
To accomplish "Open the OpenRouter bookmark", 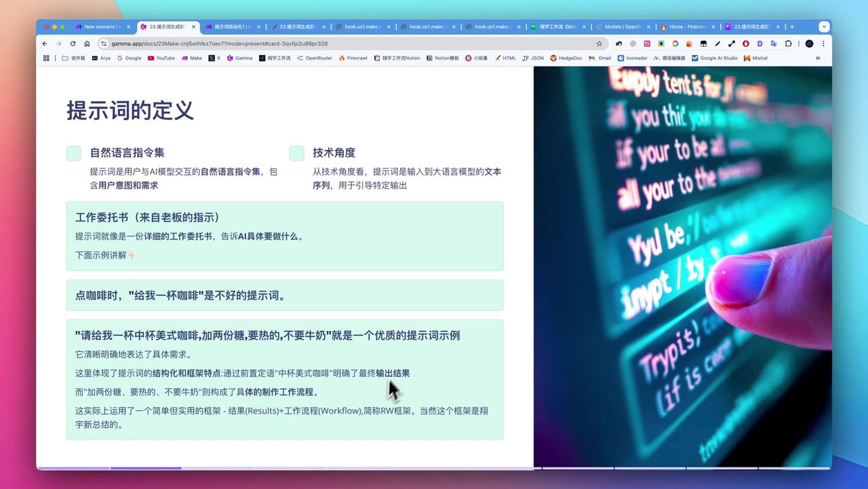I will 315,58.
